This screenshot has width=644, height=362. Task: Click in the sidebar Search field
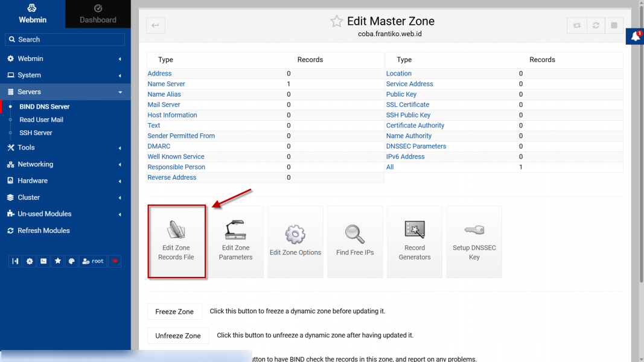point(65,39)
